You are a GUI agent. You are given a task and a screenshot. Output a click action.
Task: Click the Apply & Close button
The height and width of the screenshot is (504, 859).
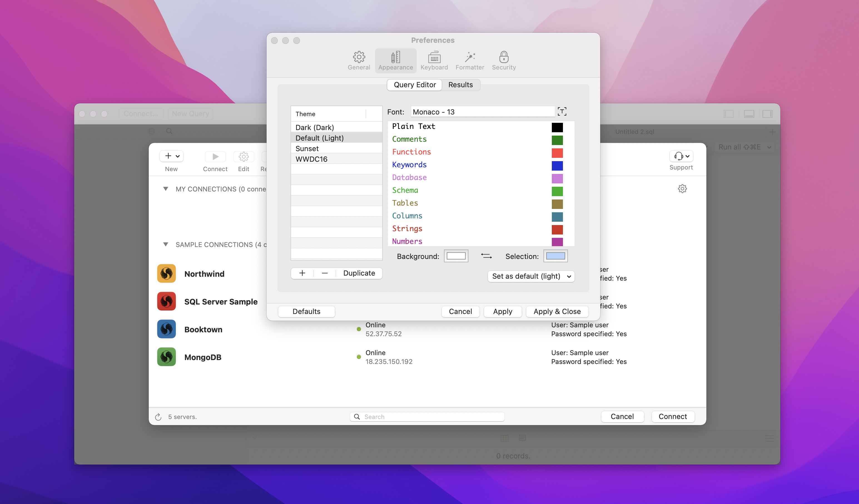coord(557,311)
